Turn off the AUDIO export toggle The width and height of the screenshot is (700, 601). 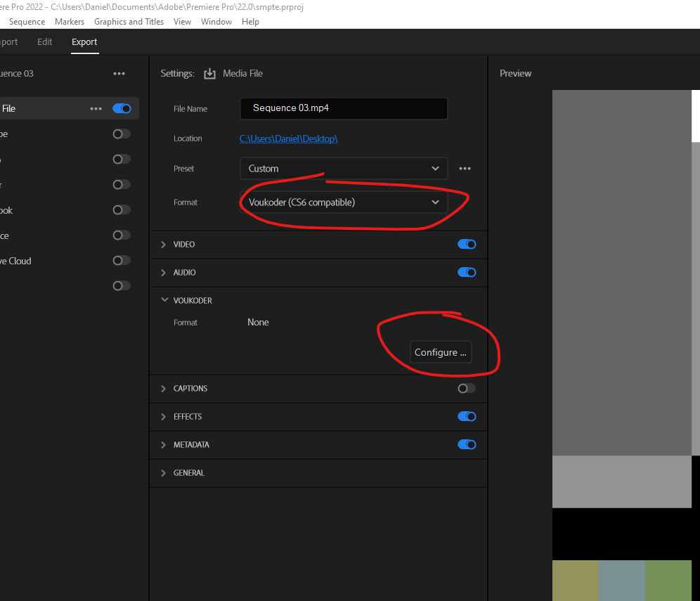pyautogui.click(x=467, y=273)
